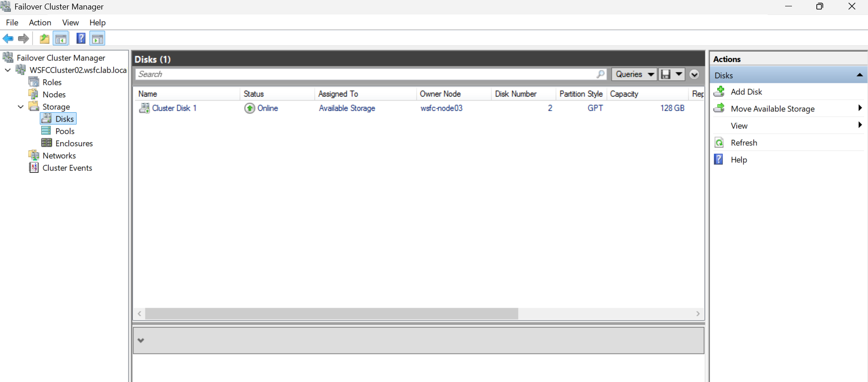This screenshot has width=868, height=382.
Task: Open the Queries dropdown
Action: pos(634,74)
